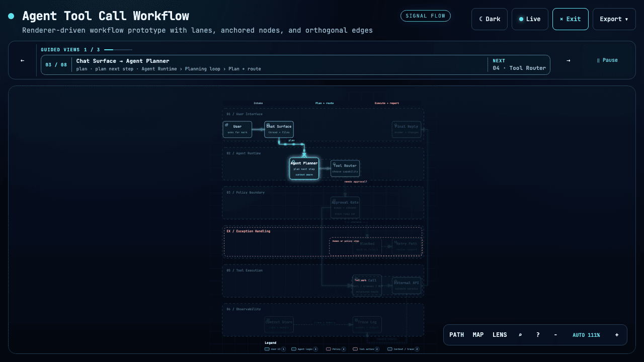The width and height of the screenshot is (644, 362).
Task: Select the Retry Path node
Action: coord(407,246)
